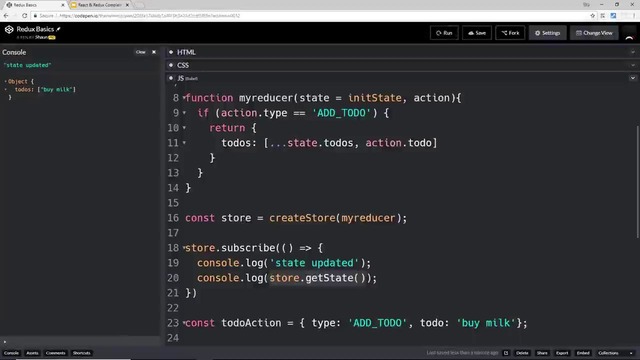Click the extension icon beside the bookmark star
640x360 pixels.
pos(603,16)
